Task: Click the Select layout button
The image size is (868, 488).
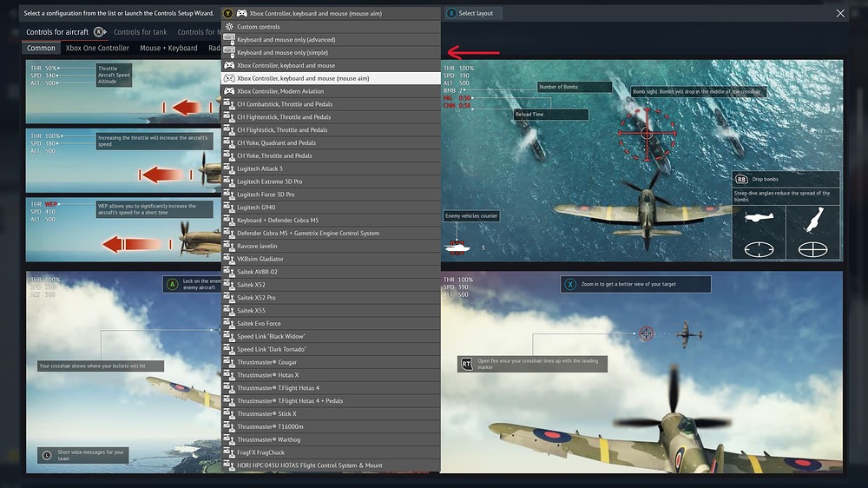Action: 472,13
